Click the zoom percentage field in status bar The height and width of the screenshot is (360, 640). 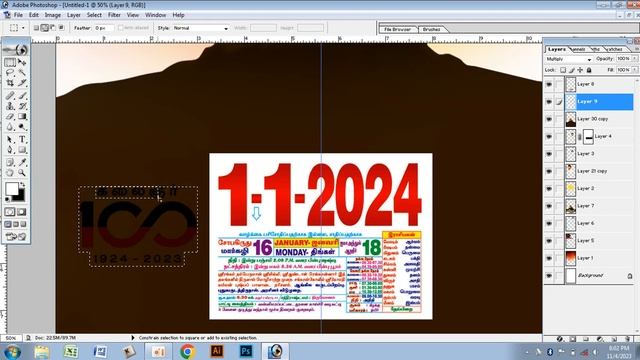11,338
